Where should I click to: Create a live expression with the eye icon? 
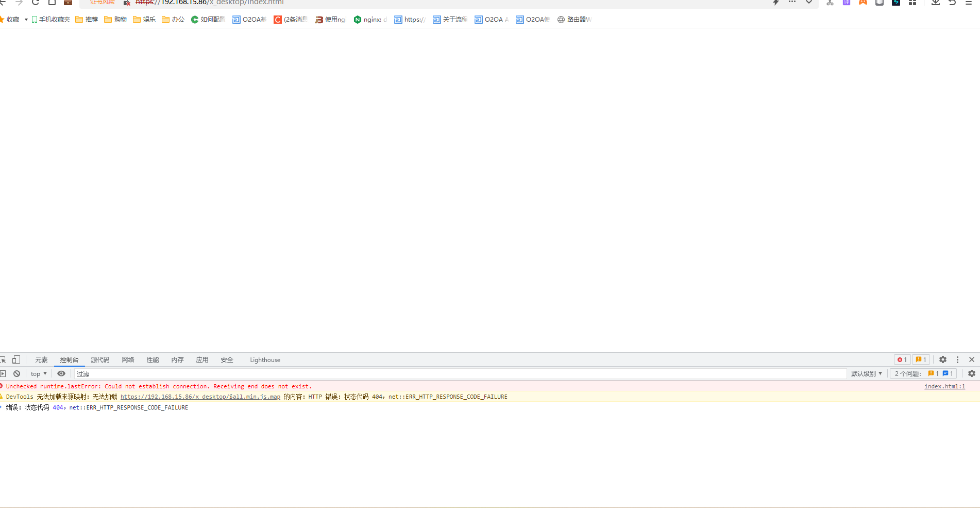click(61, 373)
